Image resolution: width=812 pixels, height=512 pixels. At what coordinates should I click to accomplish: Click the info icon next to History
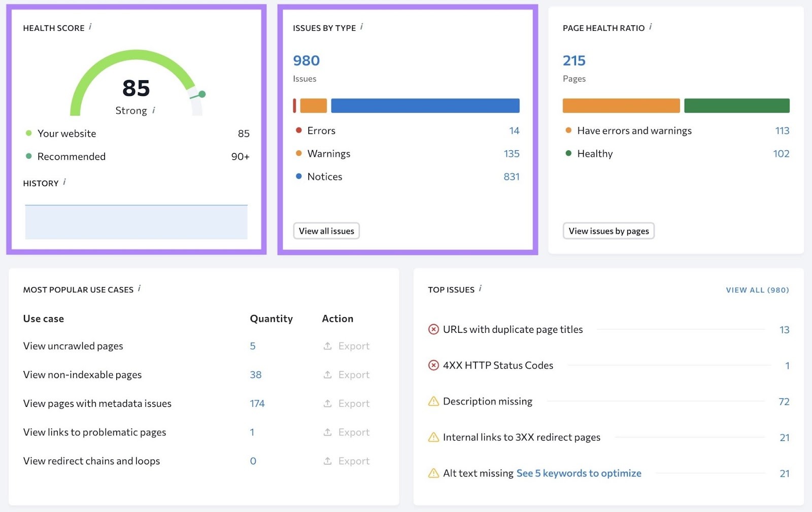(64, 183)
